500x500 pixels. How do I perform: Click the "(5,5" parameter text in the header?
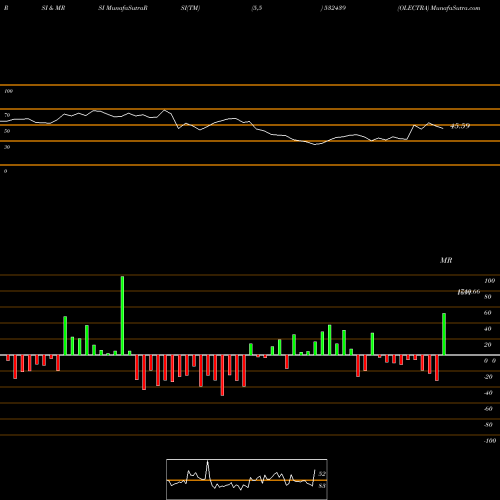[257, 8]
